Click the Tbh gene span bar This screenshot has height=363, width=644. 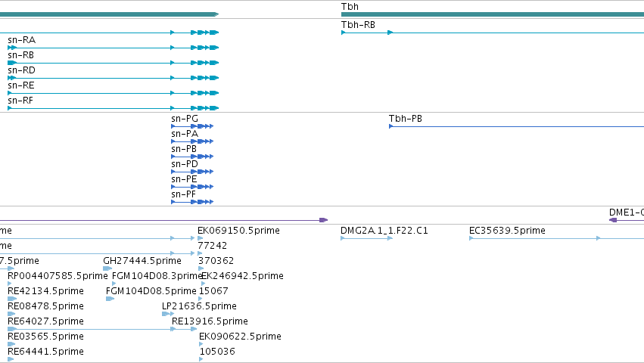(x=493, y=14)
